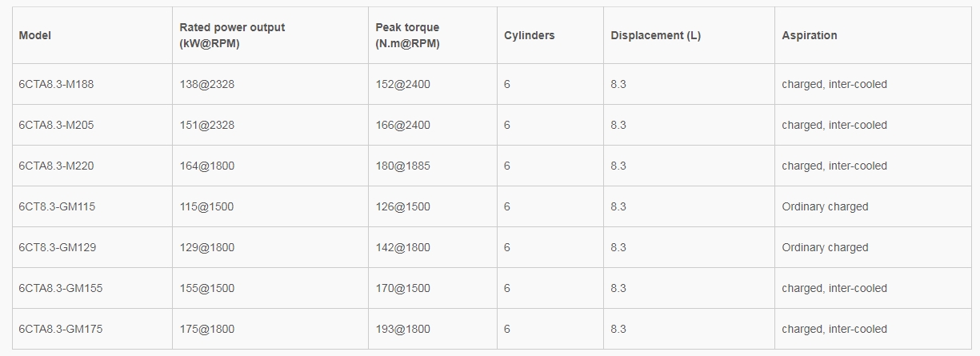The image size is (980, 356).
Task: Select the 6CTA8.3-M205 model cell
Action: coord(56,125)
